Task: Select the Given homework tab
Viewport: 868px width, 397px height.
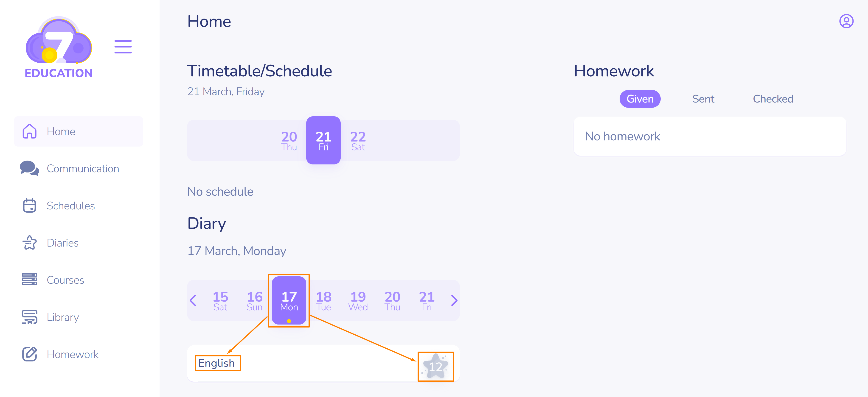Action: [640, 99]
